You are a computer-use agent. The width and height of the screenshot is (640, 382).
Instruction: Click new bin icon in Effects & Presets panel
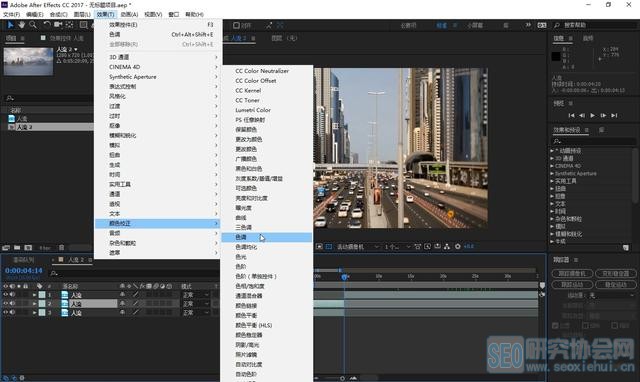(626, 248)
